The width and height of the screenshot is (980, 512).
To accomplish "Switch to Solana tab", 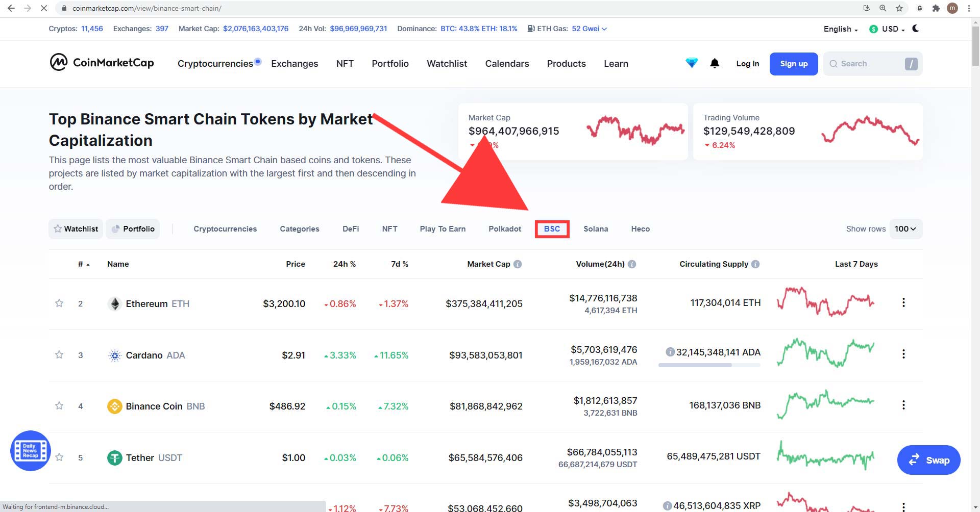I will [596, 229].
